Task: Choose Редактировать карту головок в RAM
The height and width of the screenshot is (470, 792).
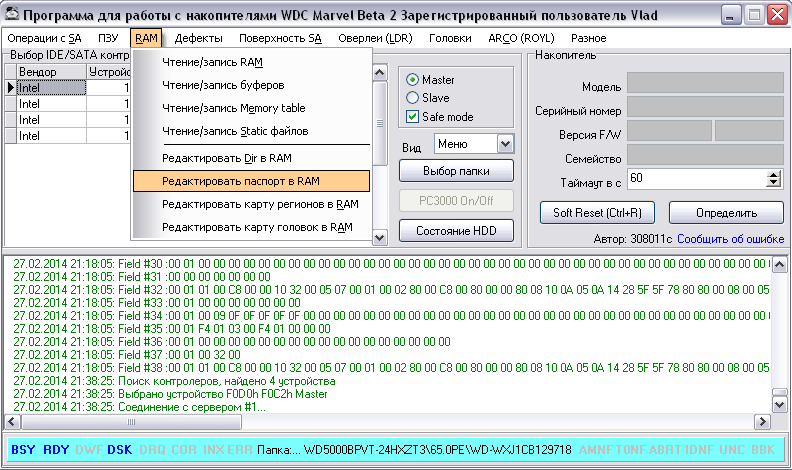Action: [x=252, y=227]
